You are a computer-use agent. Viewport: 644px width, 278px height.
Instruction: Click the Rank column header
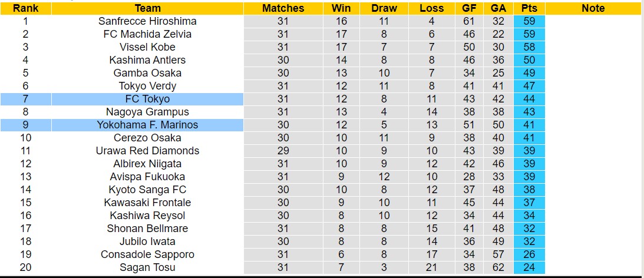tap(25, 8)
